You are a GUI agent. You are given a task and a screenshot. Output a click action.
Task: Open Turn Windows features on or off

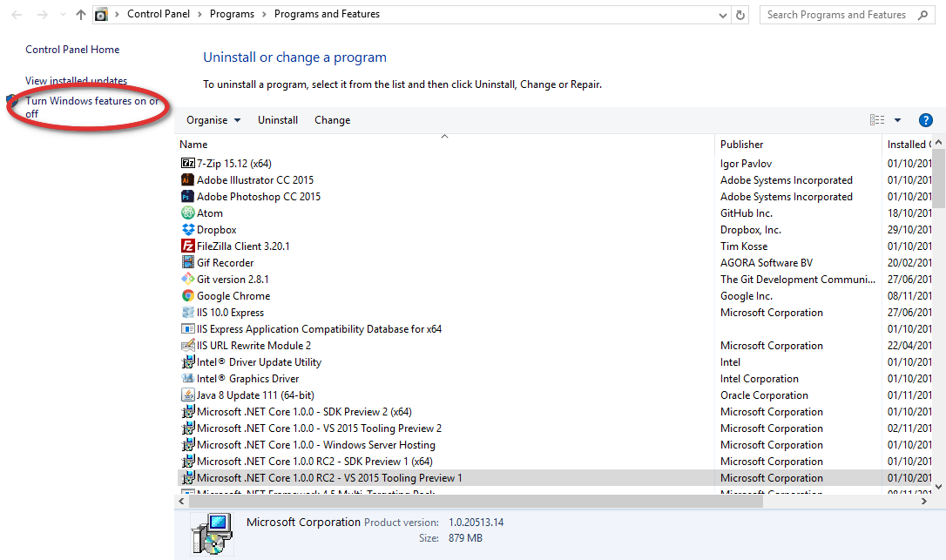pos(91,107)
